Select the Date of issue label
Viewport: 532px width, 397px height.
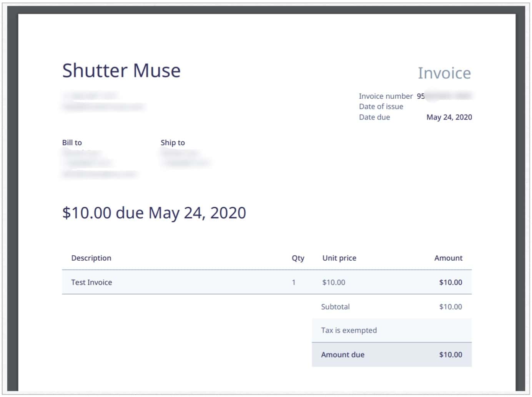click(x=381, y=106)
